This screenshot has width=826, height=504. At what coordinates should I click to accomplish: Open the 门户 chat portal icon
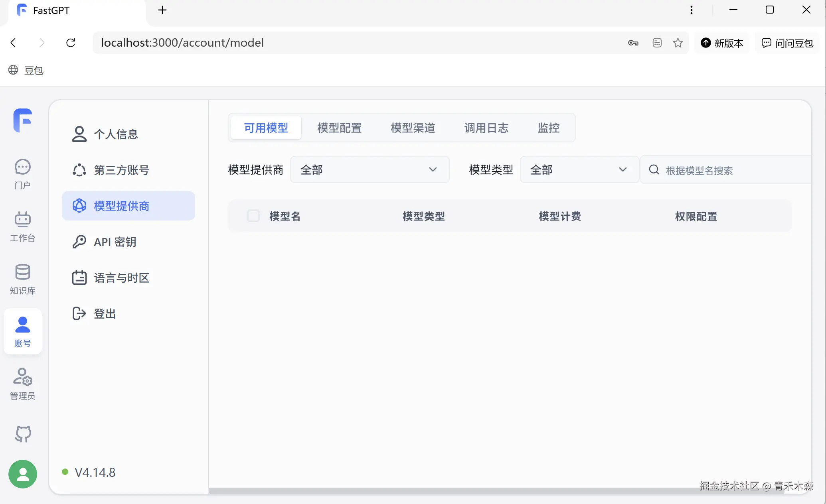click(22, 167)
